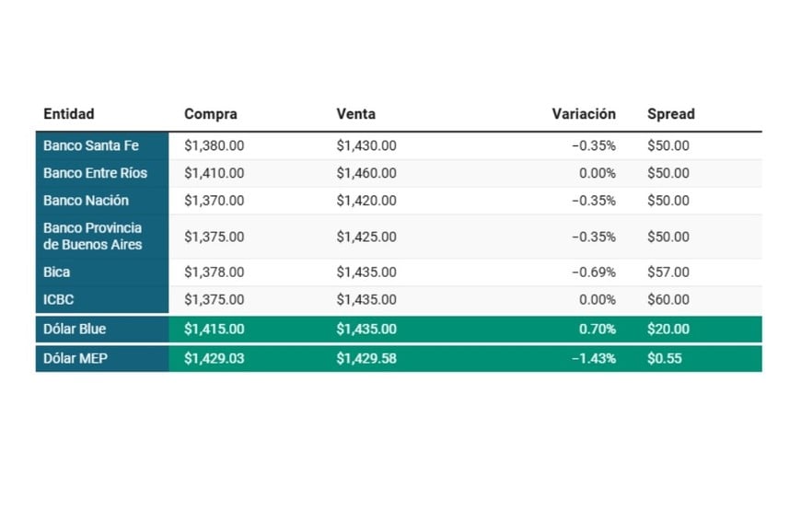Click Dólar Blue compra value $1,415.00
This screenshot has height=532, width=801.
coord(215,330)
